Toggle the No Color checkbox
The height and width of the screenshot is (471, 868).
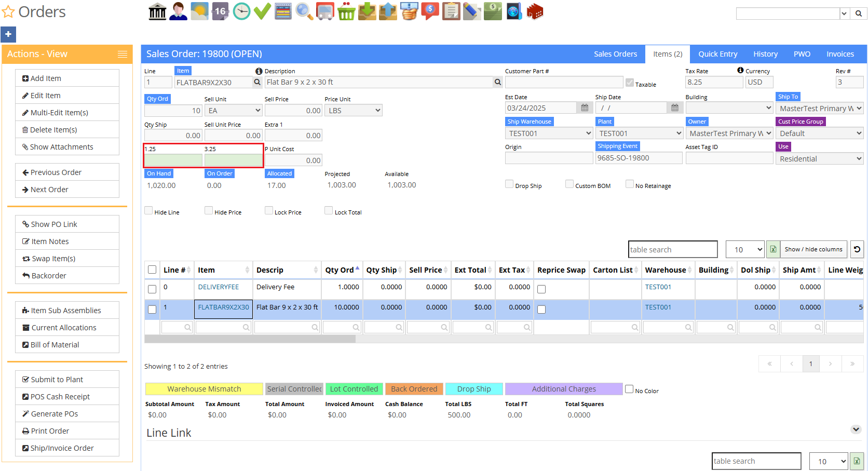tap(629, 389)
